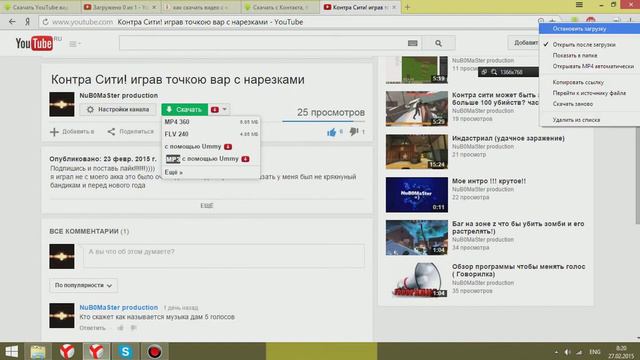Open the По популярности sort dropdown
Screen dimensions: 640x360
(x=83, y=285)
